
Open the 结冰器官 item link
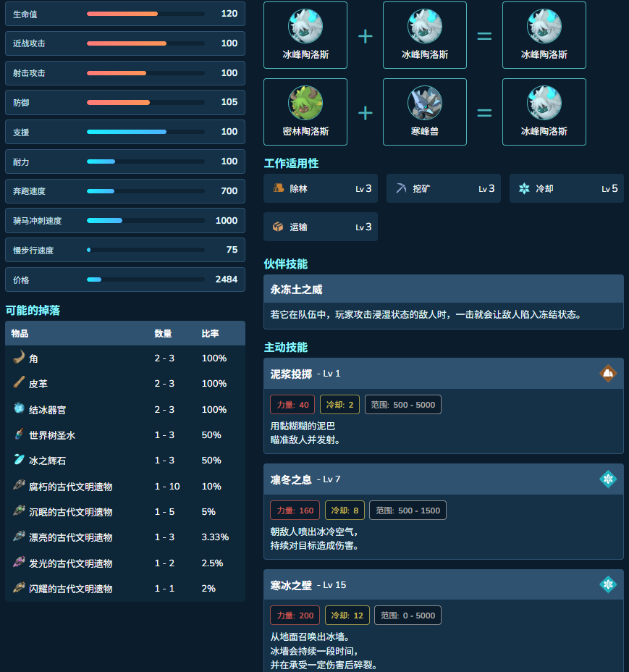click(x=48, y=410)
